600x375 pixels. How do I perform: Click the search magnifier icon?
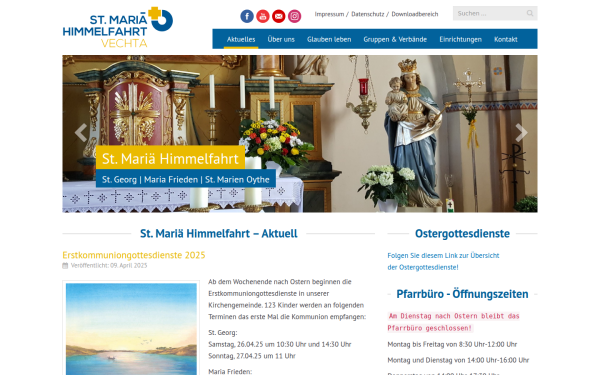coord(530,13)
